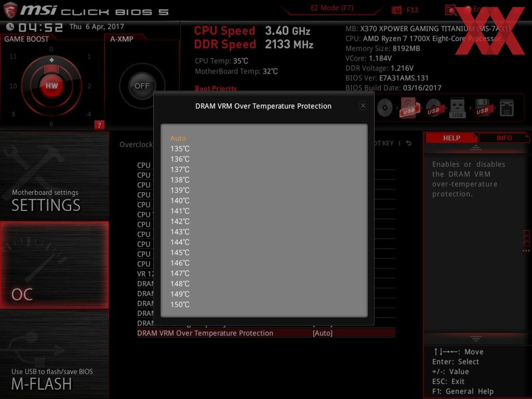Set protection to 145°C
This screenshot has width=532, height=399.
180,253
